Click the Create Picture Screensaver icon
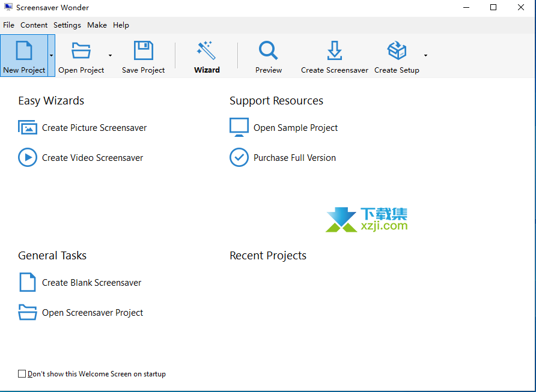 point(28,127)
